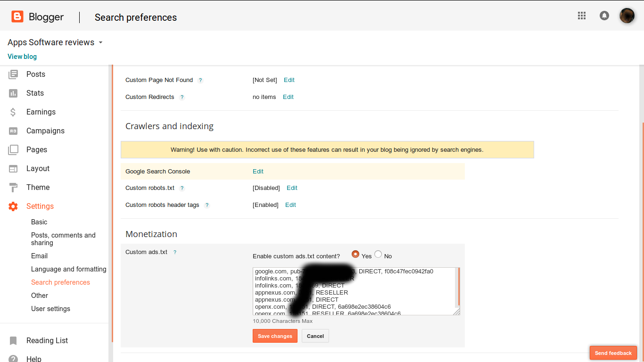This screenshot has width=644, height=362.
Task: Open the Campaigns menu item
Action: (45, 131)
